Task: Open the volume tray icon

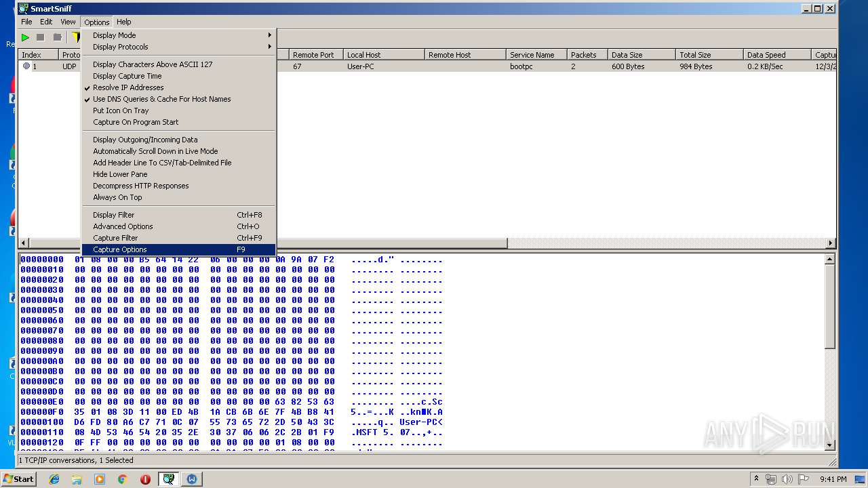Action: [x=787, y=479]
